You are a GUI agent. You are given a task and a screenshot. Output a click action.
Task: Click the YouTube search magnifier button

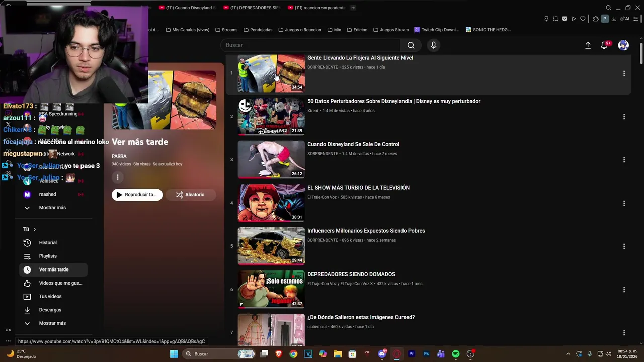pyautogui.click(x=411, y=45)
